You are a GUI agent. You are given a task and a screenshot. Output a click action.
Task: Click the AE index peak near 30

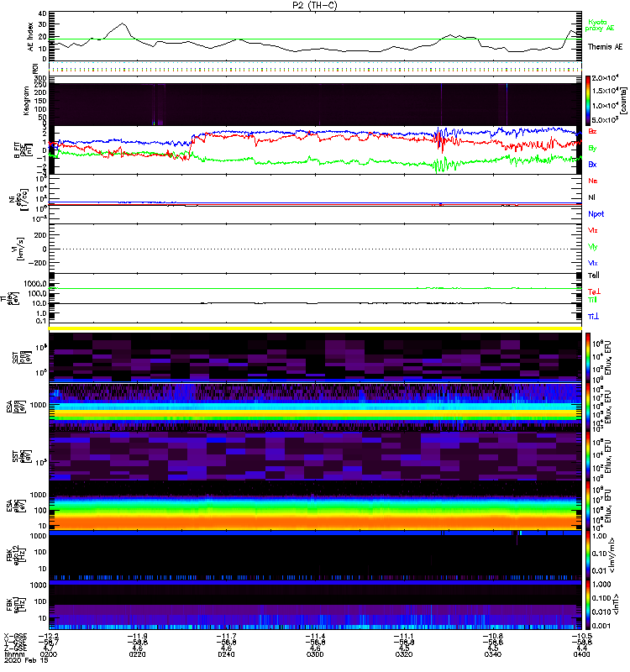click(x=123, y=24)
